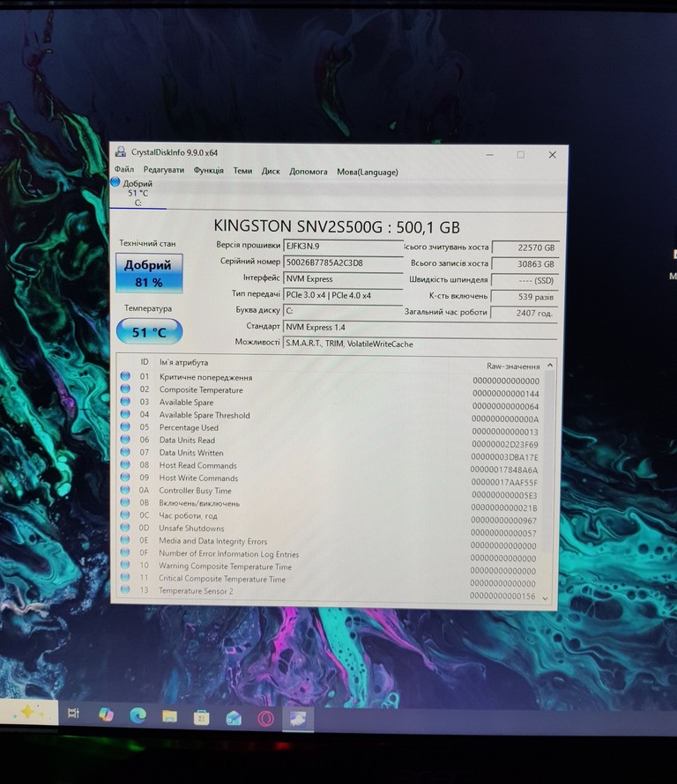Viewport: 677px width, 784px height.
Task: Click status icon for Temperature Sensor 2 row
Action: click(x=125, y=589)
